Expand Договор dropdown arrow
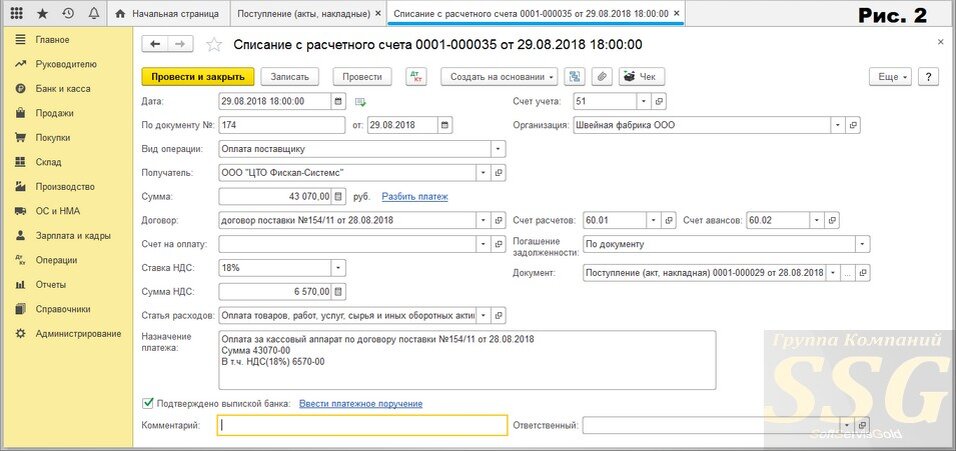956x451 pixels. [x=483, y=221]
